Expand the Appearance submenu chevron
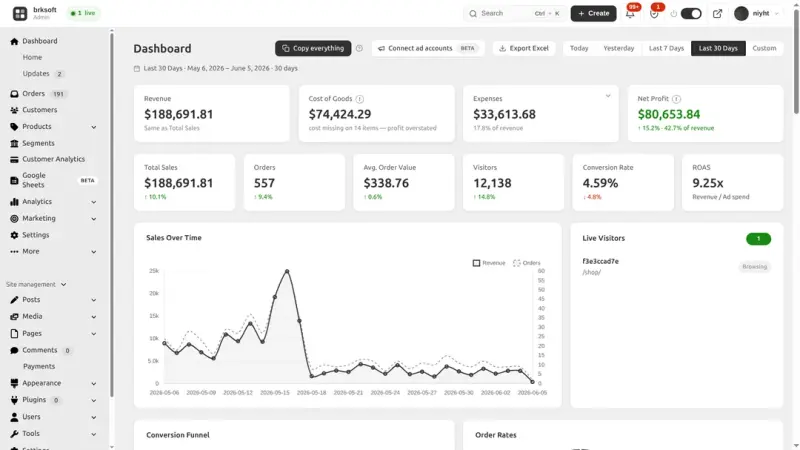Screen dimensions: 800x450 [94, 384]
